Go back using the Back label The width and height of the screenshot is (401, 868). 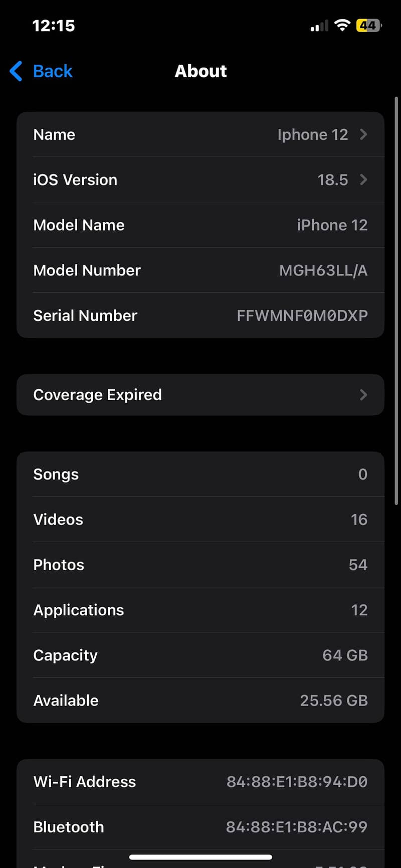point(53,71)
